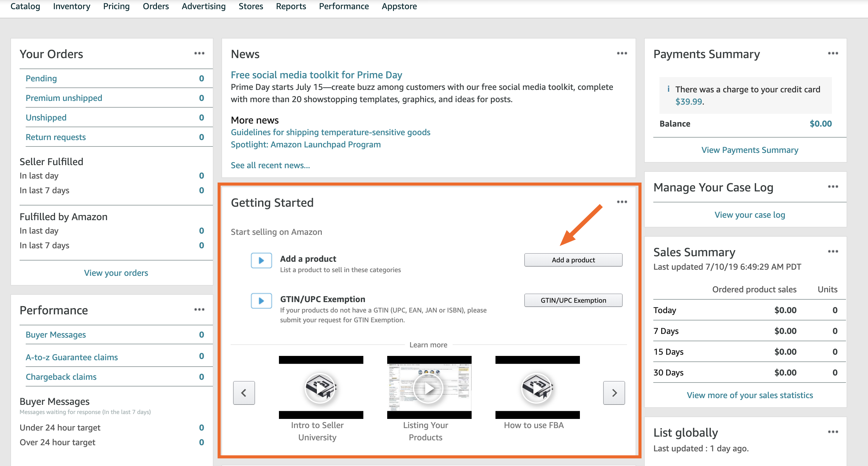Click View your orders link
This screenshot has width=868, height=466.
(x=116, y=272)
